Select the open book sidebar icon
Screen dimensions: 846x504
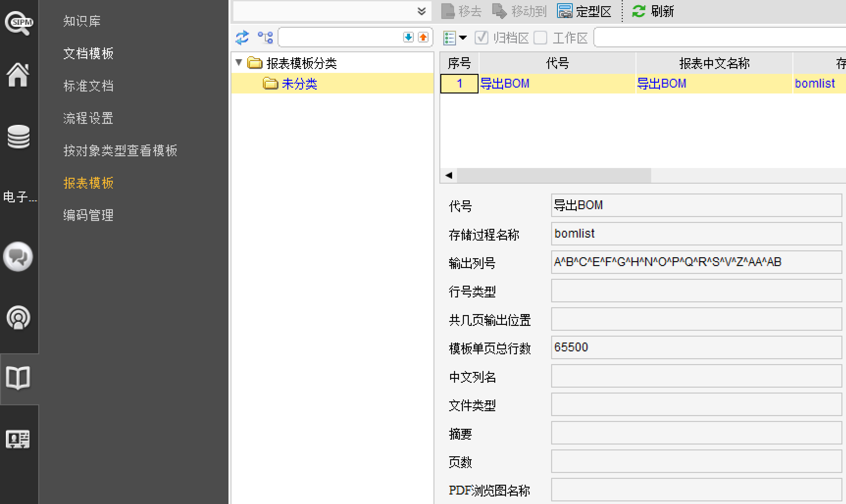(18, 378)
